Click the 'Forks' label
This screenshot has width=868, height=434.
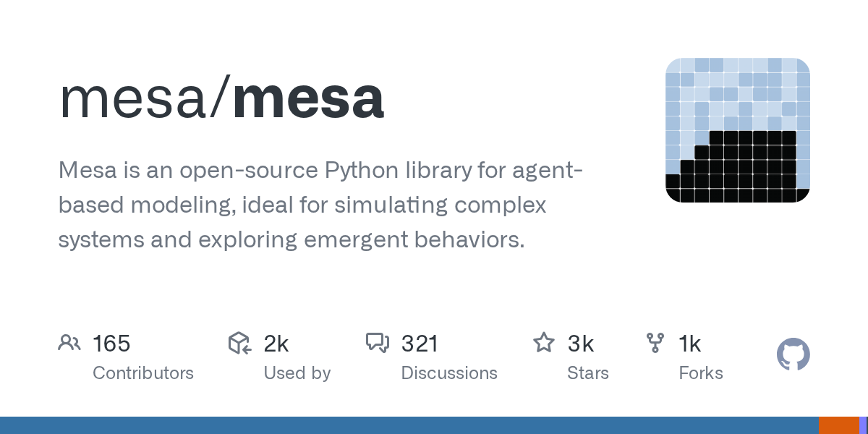point(701,373)
